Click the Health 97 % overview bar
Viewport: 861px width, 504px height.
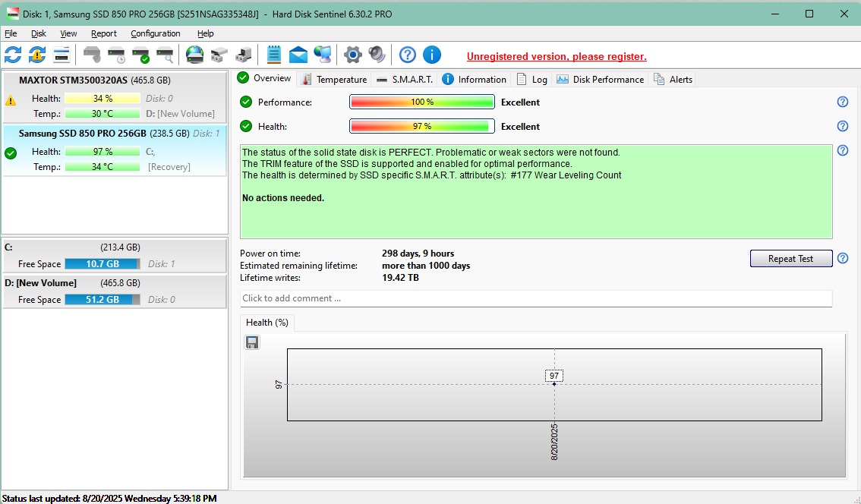coord(421,126)
